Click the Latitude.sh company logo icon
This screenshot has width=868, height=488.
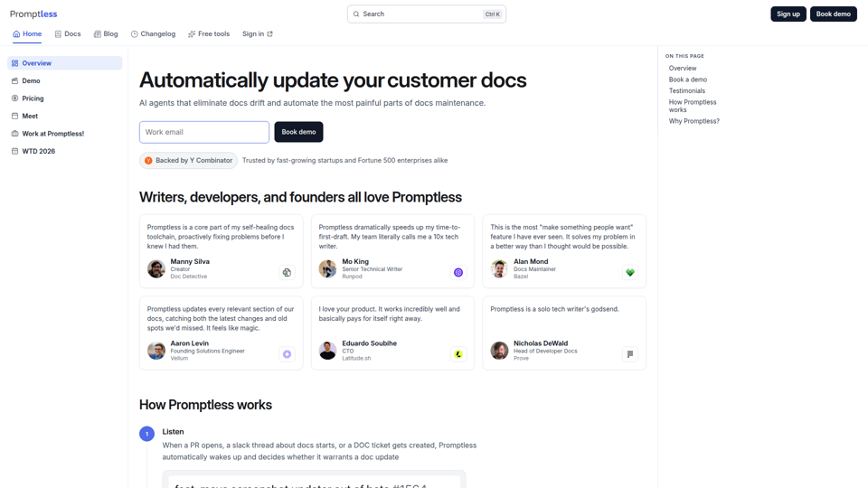click(x=458, y=354)
